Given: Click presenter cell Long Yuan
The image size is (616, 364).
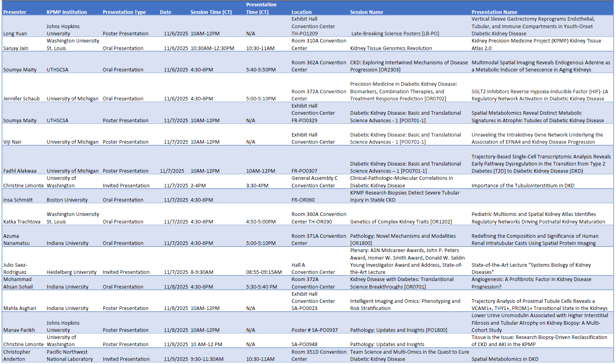Looking at the screenshot, I should [x=15, y=34].
